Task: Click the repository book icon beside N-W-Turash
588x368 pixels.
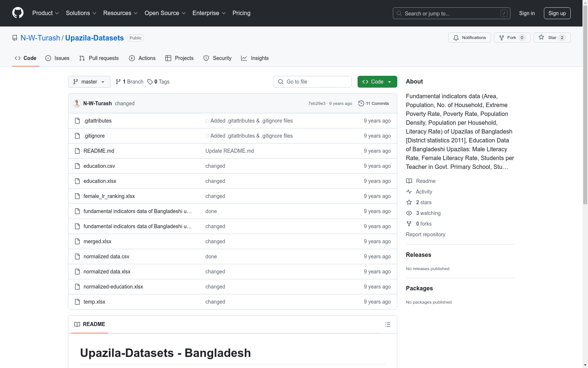Action: coord(15,38)
